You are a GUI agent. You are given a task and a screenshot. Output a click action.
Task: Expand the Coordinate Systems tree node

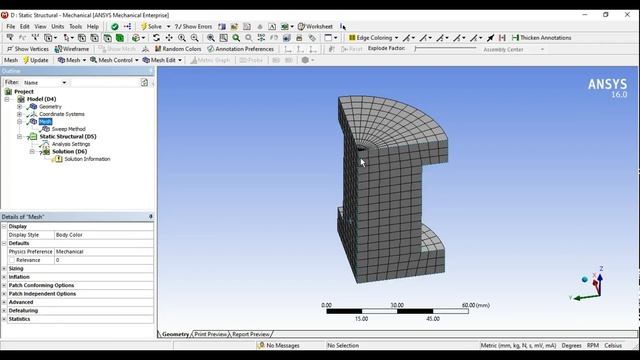point(19,114)
